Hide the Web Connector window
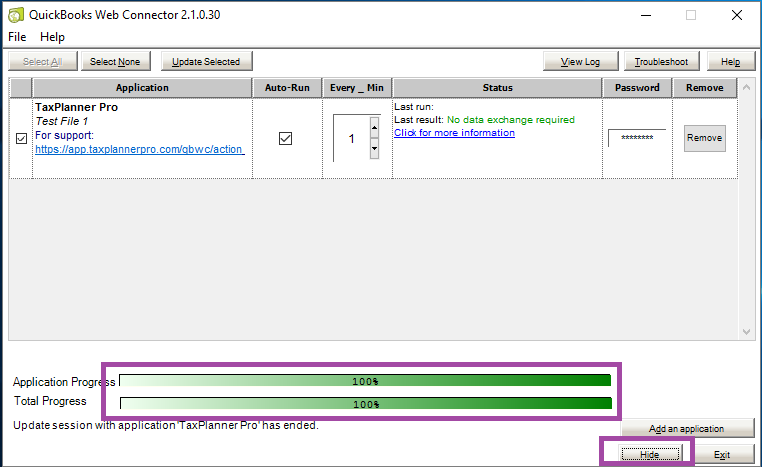The image size is (762, 467). click(650, 454)
